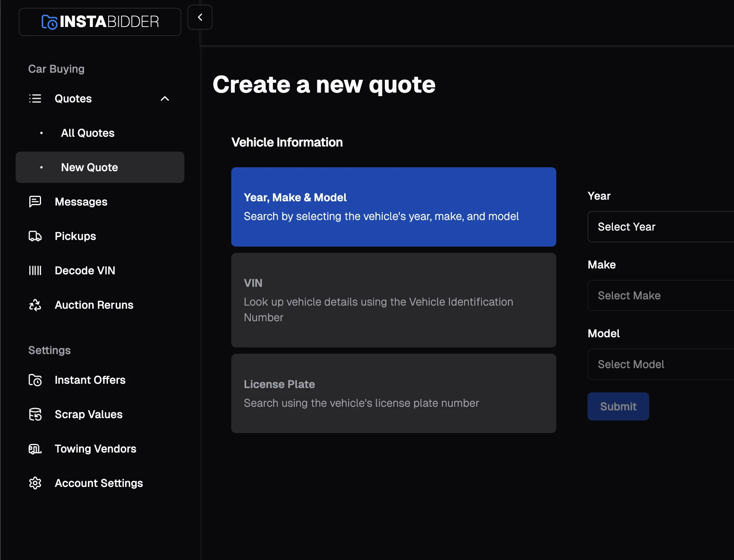
Task: Open the Decode VIN page
Action: tap(100, 270)
